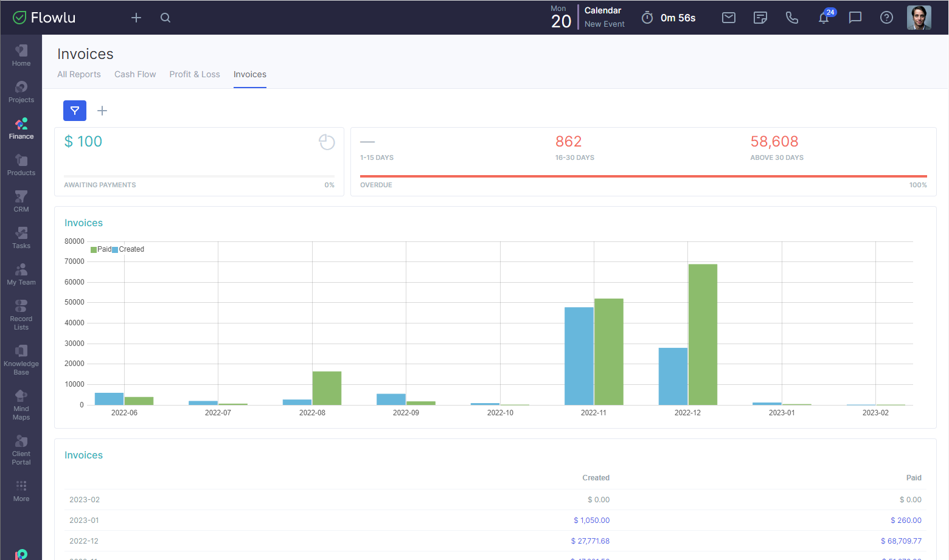Switch to Profit & Loss tab
The width and height of the screenshot is (949, 560).
195,74
